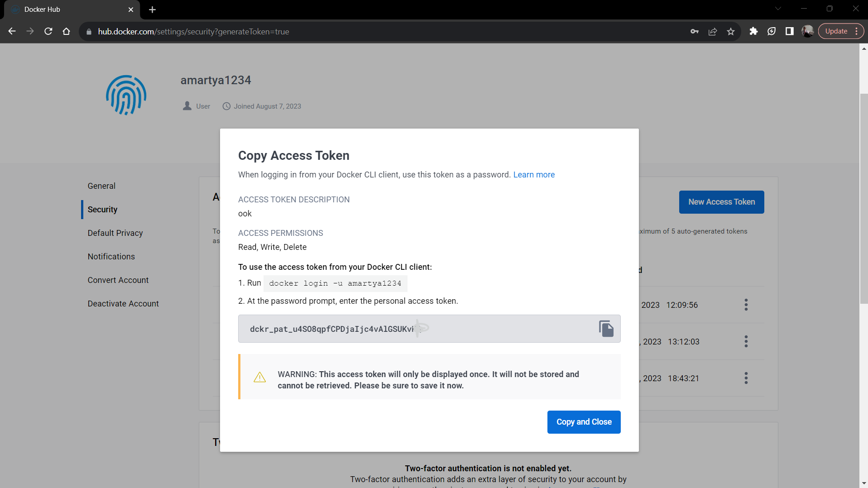This screenshot has width=868, height=488.
Task: Toggle the browser side panel
Action: [790, 31]
